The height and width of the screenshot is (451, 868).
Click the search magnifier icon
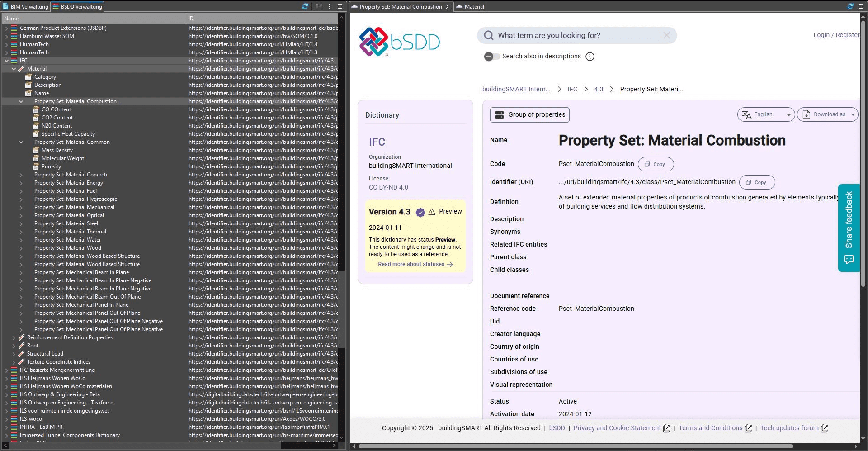tap(489, 35)
